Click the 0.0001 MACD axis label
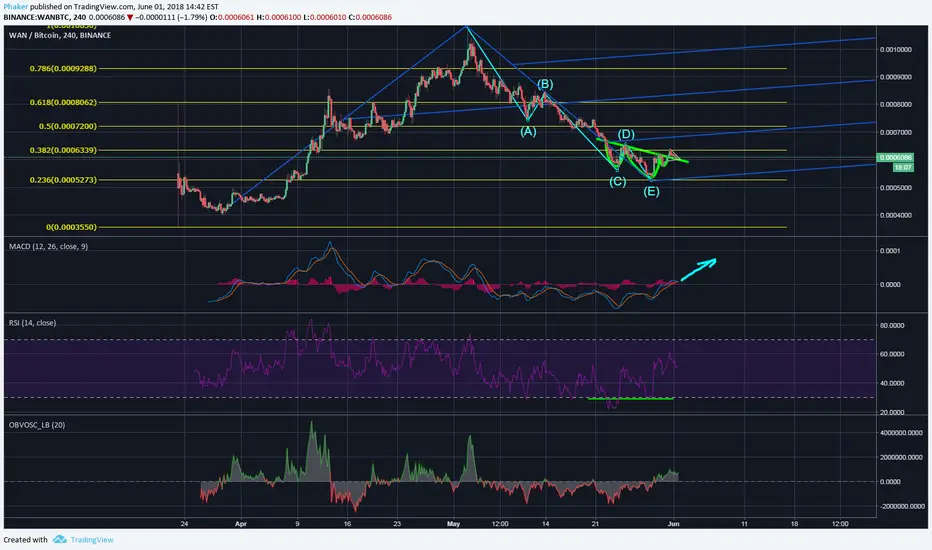 point(890,251)
